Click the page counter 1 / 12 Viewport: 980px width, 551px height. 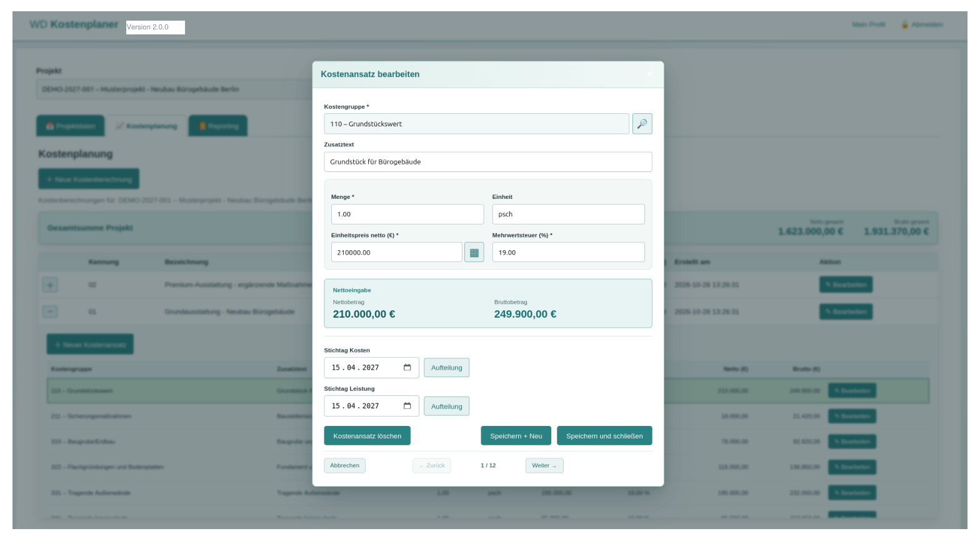point(488,465)
